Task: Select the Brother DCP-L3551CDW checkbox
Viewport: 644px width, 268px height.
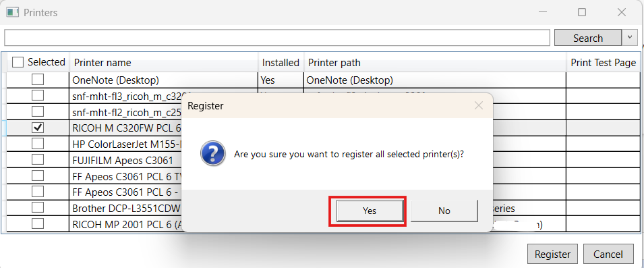Action: point(38,207)
